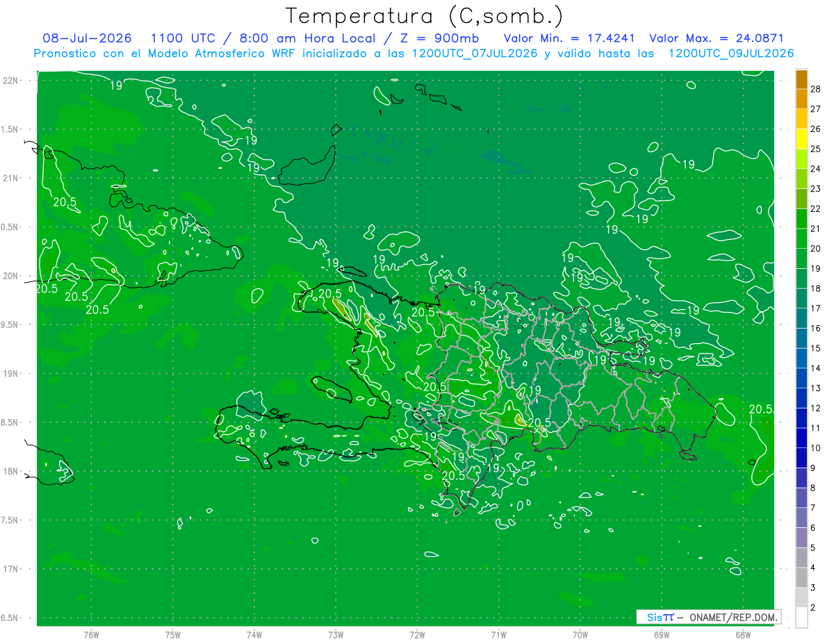Click the 'ONAMET/REP.DOM.' credit label
The image size is (834, 644).
(733, 617)
